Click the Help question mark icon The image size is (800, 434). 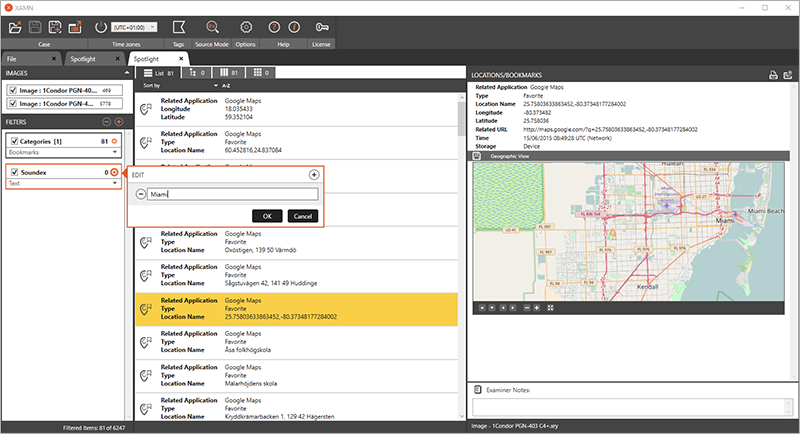point(274,27)
